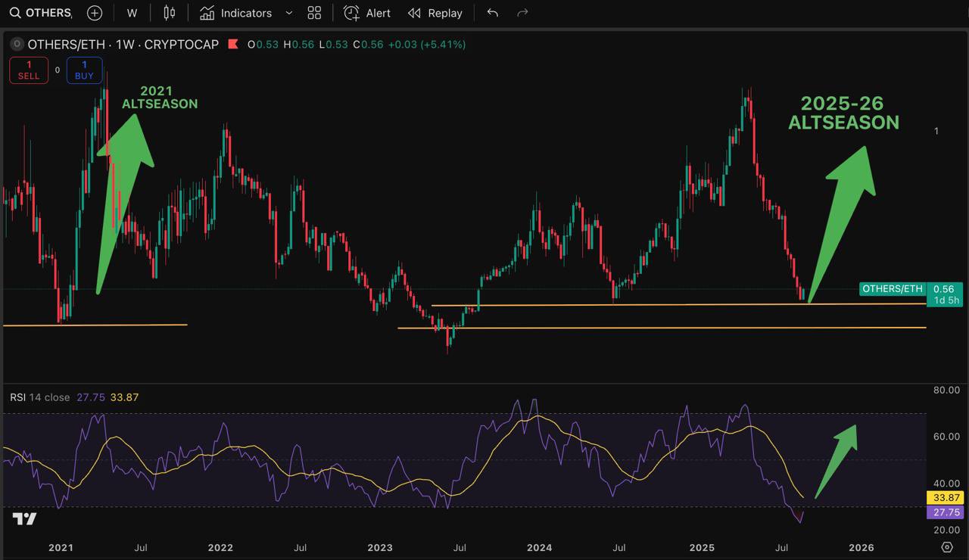Click the red flag next to CRYPTOCAP
This screenshot has width=969, height=560.
[232, 45]
